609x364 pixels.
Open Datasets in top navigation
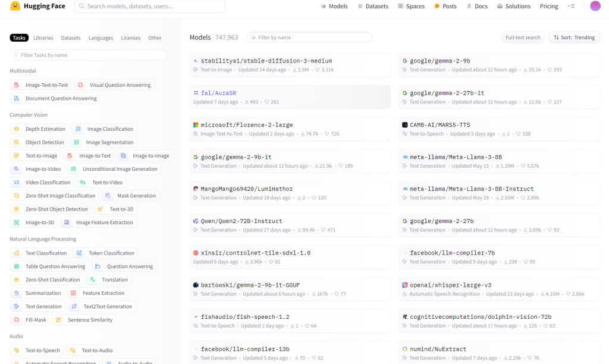click(373, 7)
